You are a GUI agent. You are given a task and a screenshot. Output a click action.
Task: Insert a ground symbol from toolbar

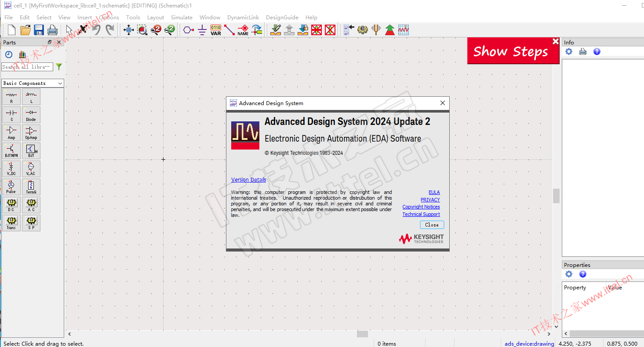202,30
